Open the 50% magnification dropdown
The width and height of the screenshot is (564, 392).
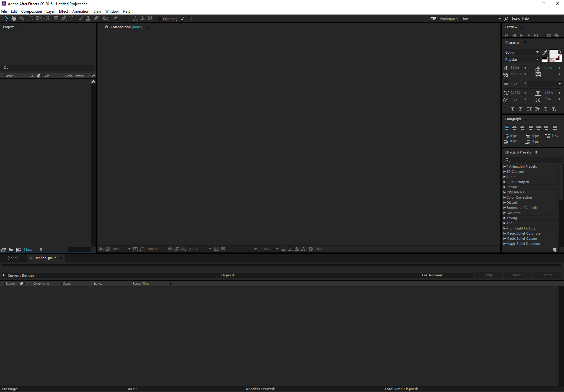pyautogui.click(x=122, y=249)
